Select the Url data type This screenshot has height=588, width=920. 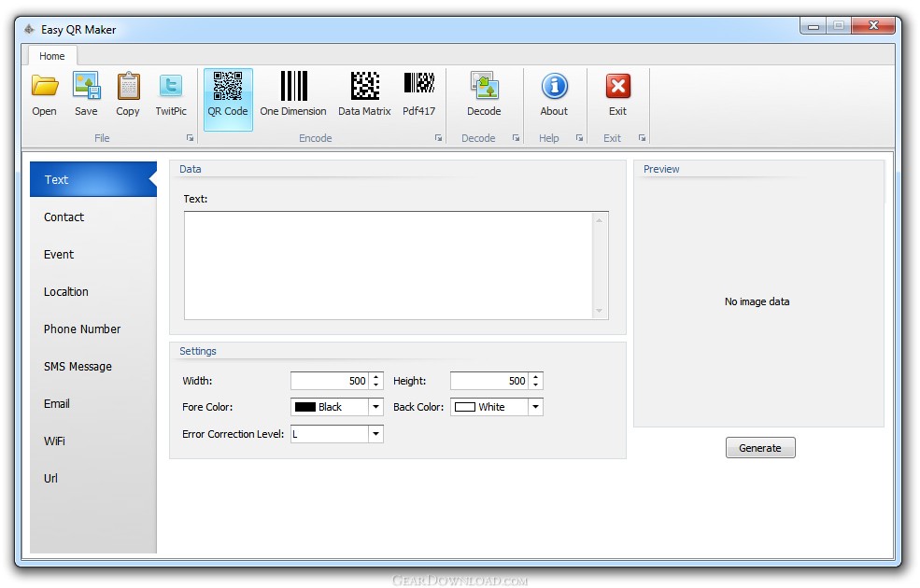pyautogui.click(x=93, y=479)
